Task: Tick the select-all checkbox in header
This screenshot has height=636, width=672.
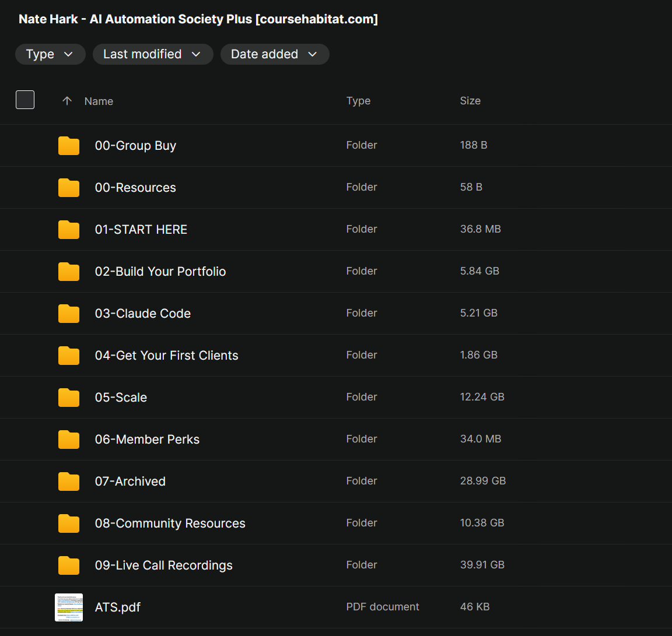Action: pyautogui.click(x=25, y=100)
